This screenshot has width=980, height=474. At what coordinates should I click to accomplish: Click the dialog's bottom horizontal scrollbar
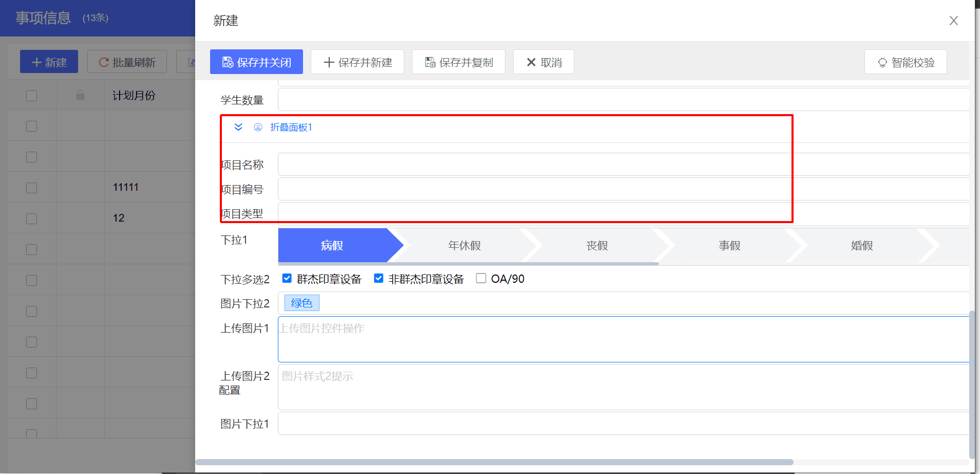(494, 462)
